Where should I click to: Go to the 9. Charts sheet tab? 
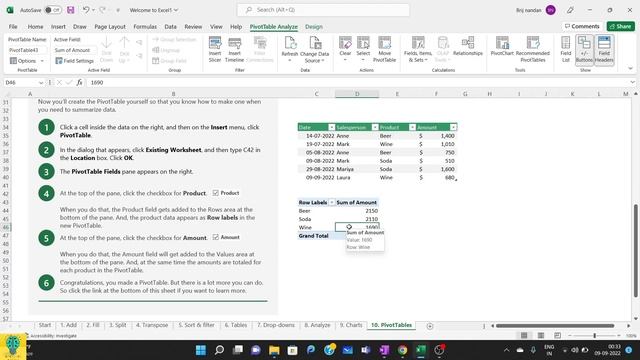pyautogui.click(x=351, y=325)
